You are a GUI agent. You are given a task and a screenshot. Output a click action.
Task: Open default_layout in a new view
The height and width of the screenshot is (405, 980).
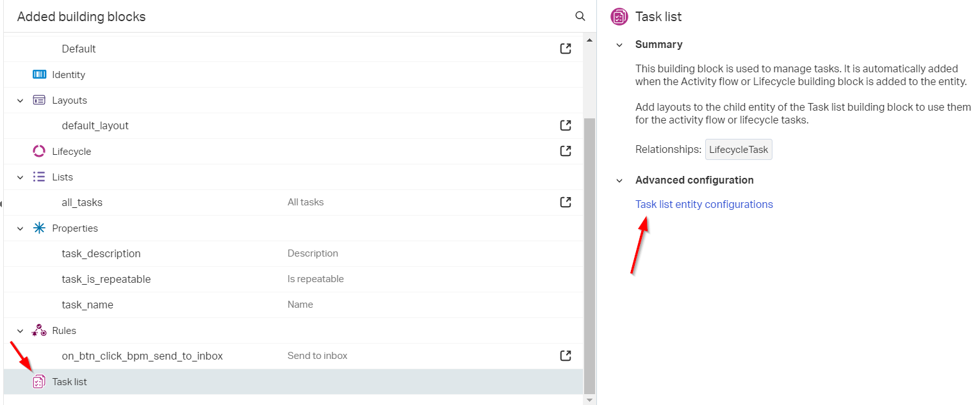(x=565, y=125)
